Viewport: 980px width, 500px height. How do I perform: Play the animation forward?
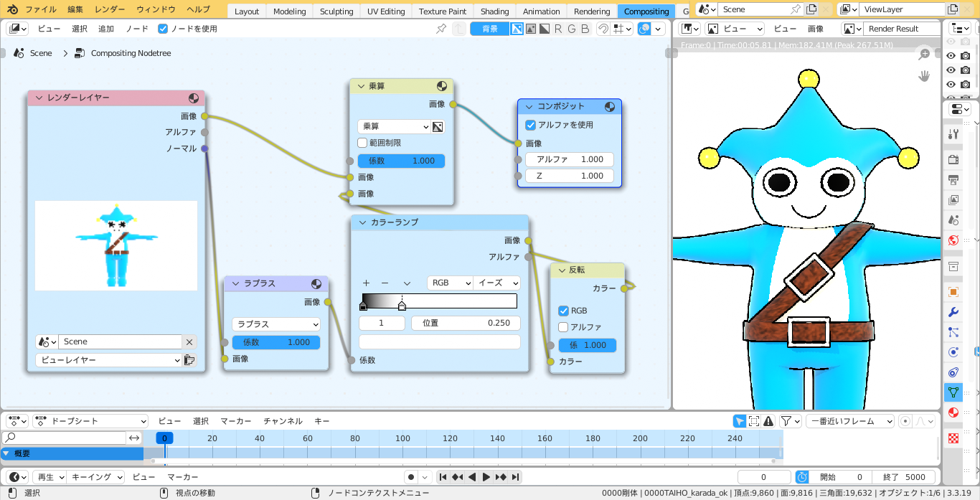(486, 477)
